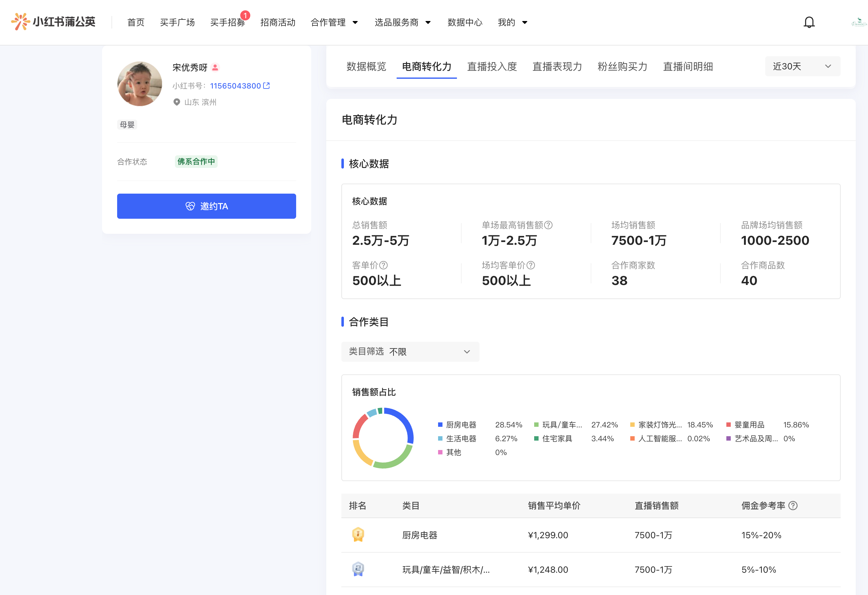Click the 销售平均单价 column header
Viewport: 868px width, 595px height.
click(554, 506)
